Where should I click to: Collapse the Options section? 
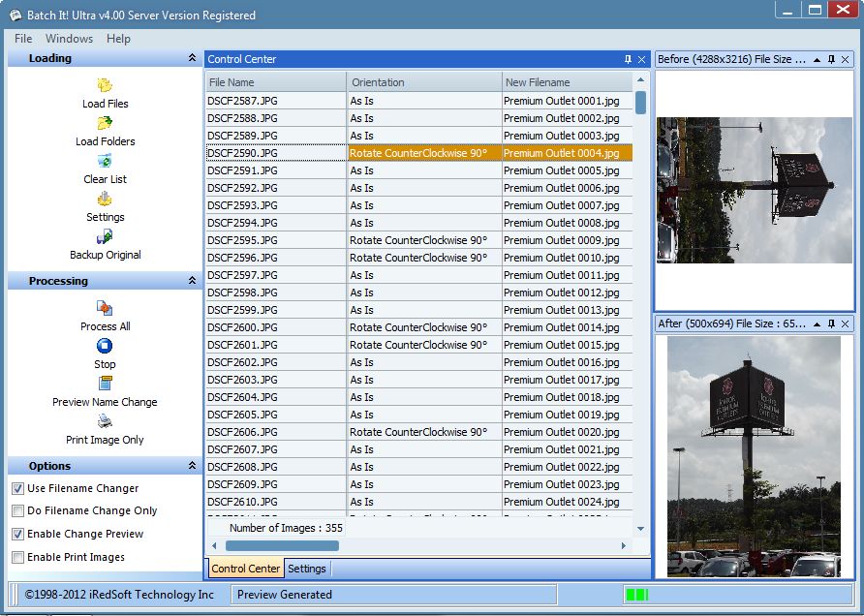pyautogui.click(x=192, y=467)
